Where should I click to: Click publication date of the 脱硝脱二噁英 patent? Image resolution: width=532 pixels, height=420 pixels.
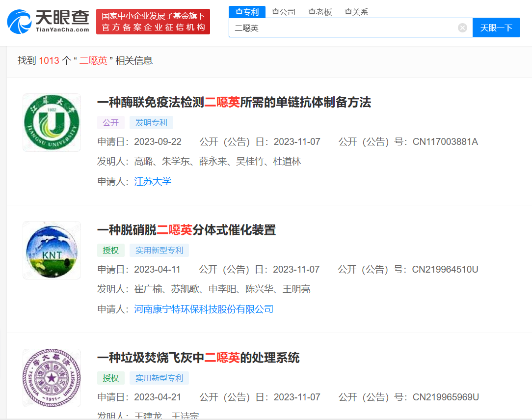(x=296, y=269)
